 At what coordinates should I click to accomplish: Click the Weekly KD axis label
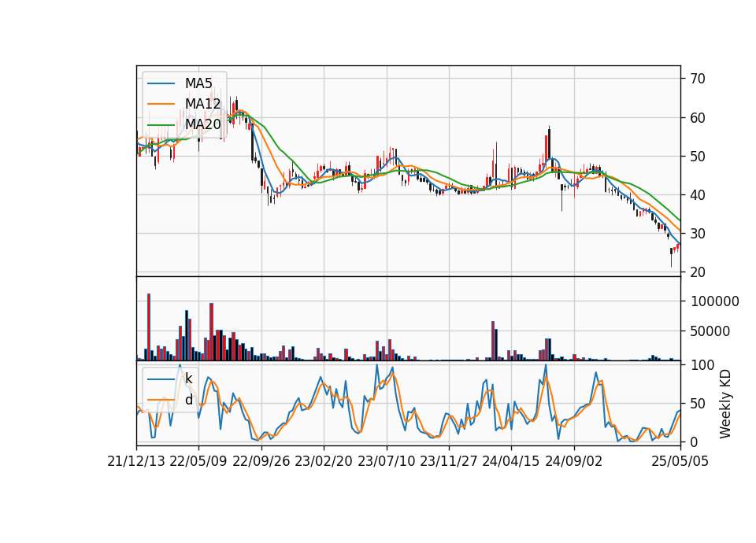point(725,404)
